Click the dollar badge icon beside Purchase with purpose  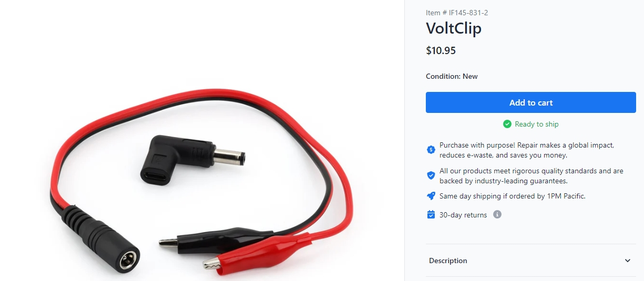point(431,150)
